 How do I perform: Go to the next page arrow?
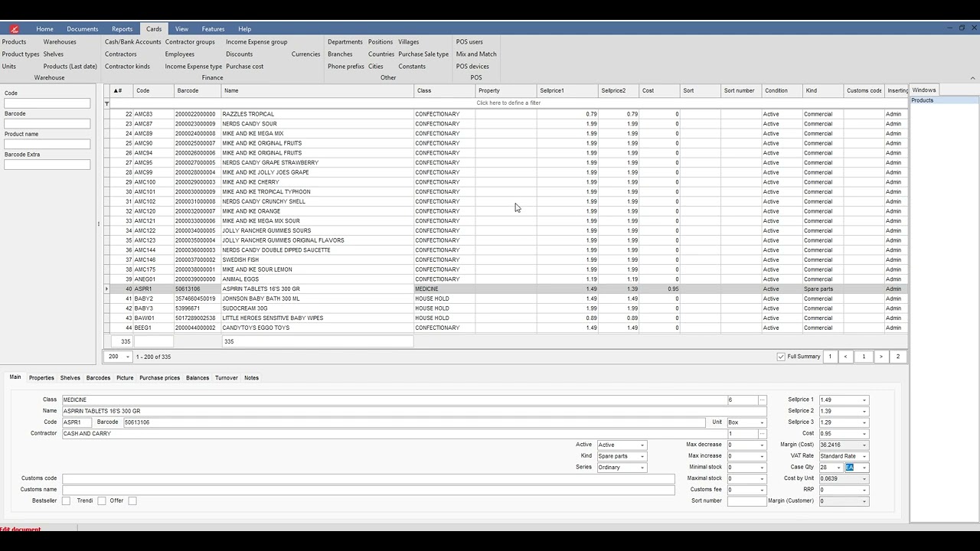tap(880, 357)
